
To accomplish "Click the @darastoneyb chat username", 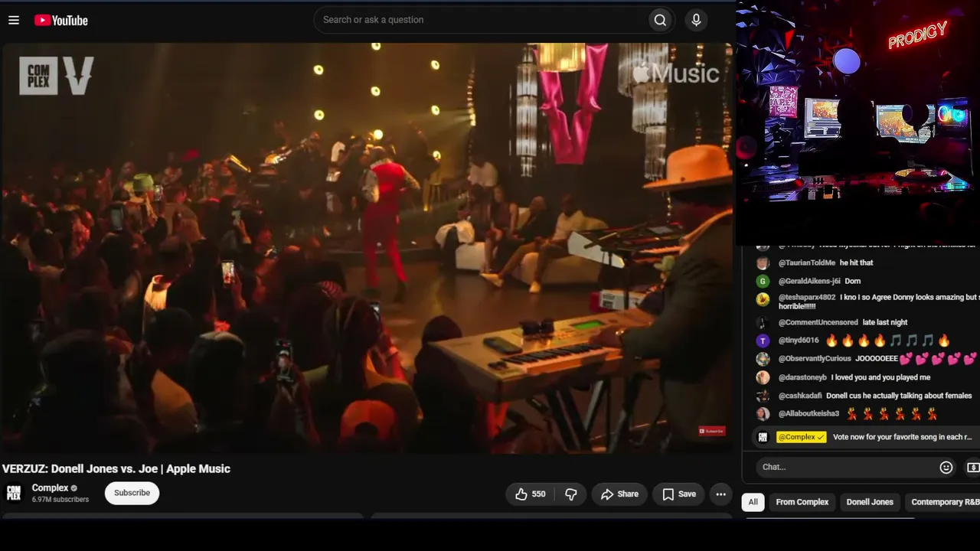I will (x=802, y=377).
